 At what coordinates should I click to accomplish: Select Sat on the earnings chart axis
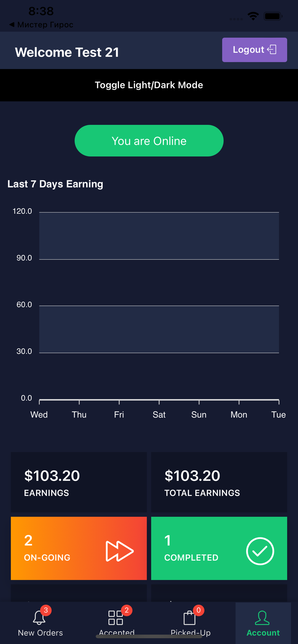159,414
